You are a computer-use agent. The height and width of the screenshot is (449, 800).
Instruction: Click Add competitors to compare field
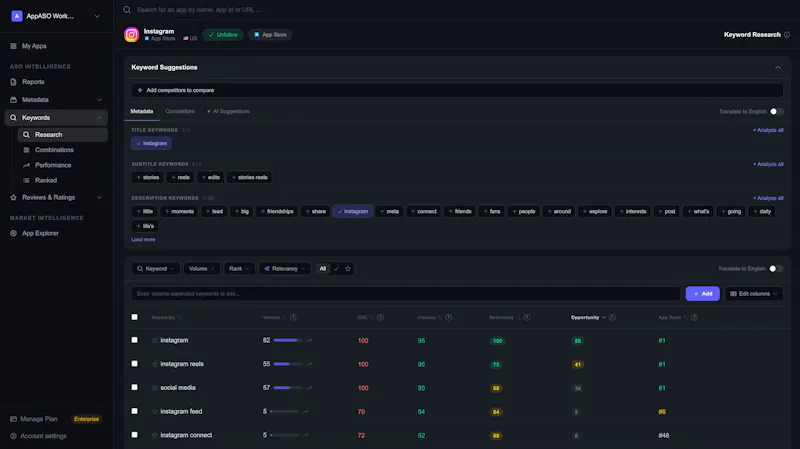pyautogui.click(x=457, y=90)
